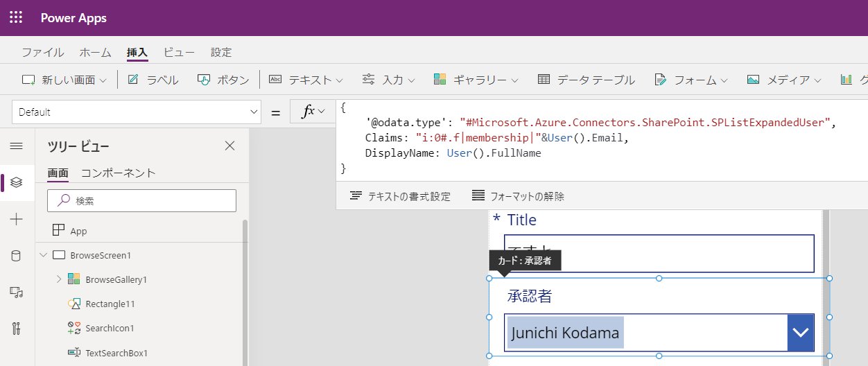
Task: Insert a ボタン control
Action: coord(223,80)
